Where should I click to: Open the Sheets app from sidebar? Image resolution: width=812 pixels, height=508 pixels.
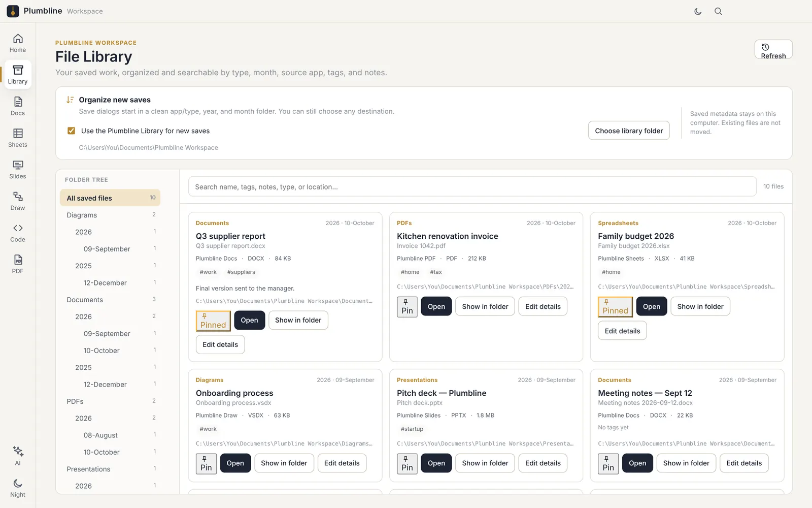(18, 138)
